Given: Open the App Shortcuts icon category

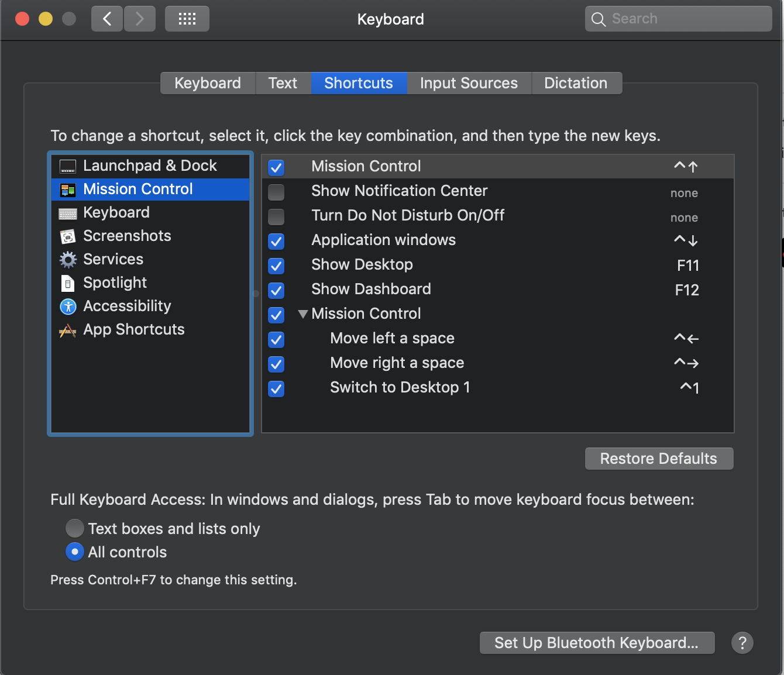Looking at the screenshot, I should click(x=68, y=330).
